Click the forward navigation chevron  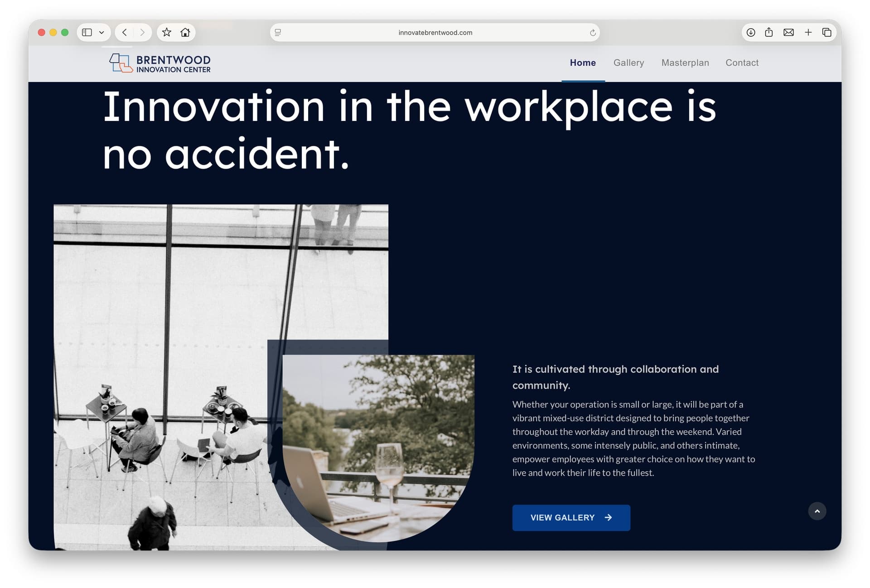[142, 32]
